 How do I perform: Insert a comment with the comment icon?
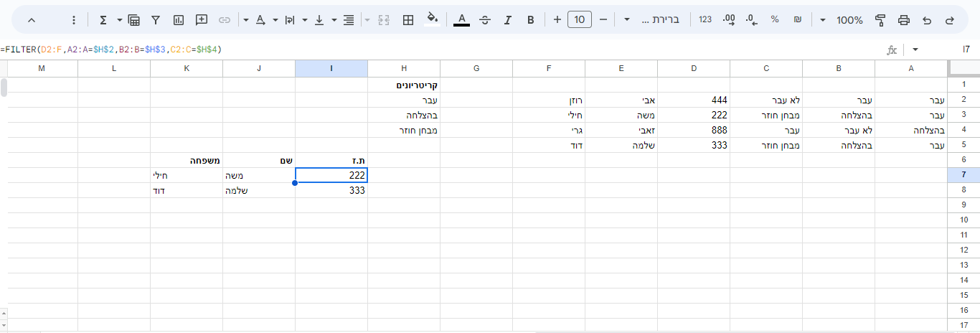202,20
